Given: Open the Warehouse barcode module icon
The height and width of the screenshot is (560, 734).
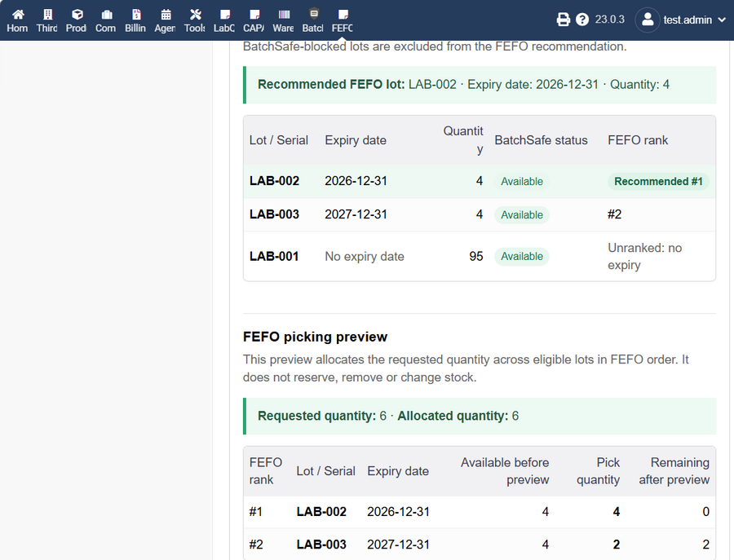Looking at the screenshot, I should point(284,15).
